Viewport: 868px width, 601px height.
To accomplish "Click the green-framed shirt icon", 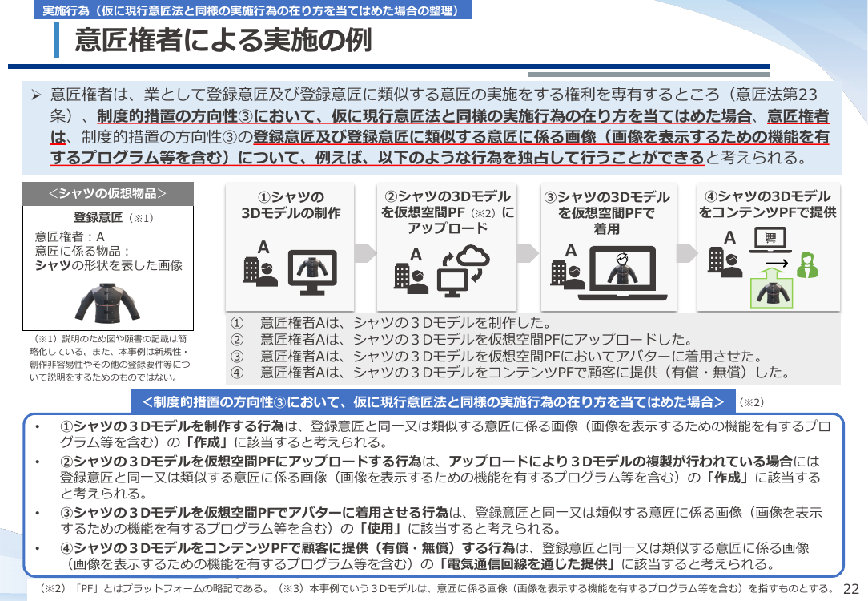I will tap(772, 288).
